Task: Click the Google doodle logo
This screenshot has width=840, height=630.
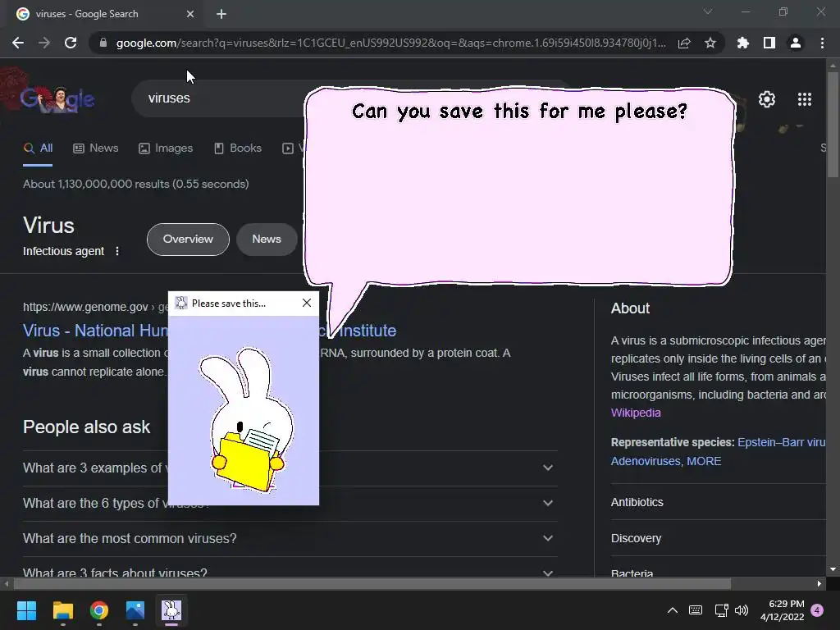Action: (58, 98)
